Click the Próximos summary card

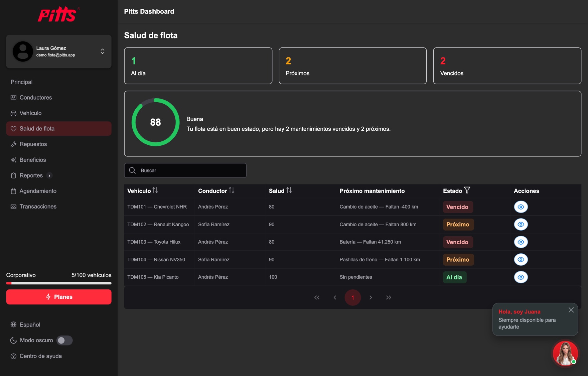tap(352, 66)
